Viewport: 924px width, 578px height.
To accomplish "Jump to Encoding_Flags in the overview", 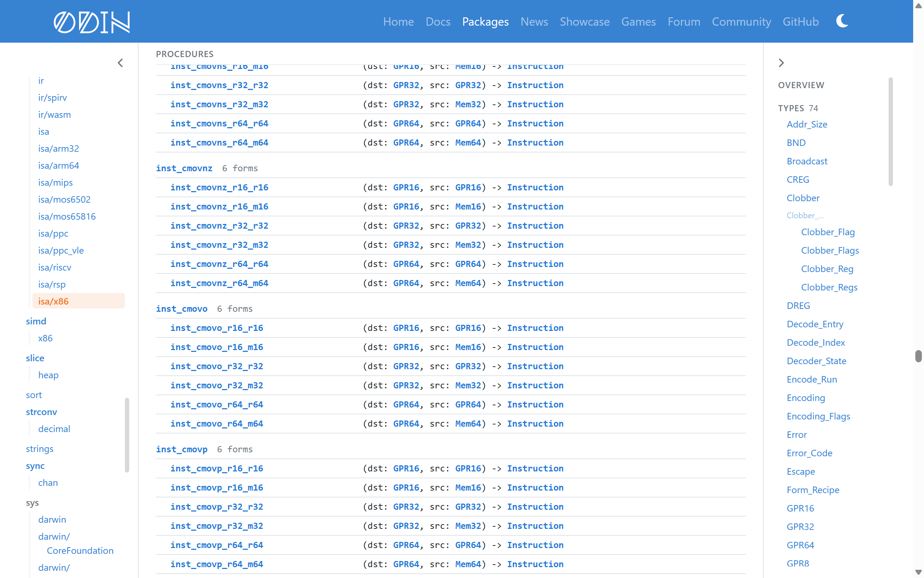I will point(818,416).
